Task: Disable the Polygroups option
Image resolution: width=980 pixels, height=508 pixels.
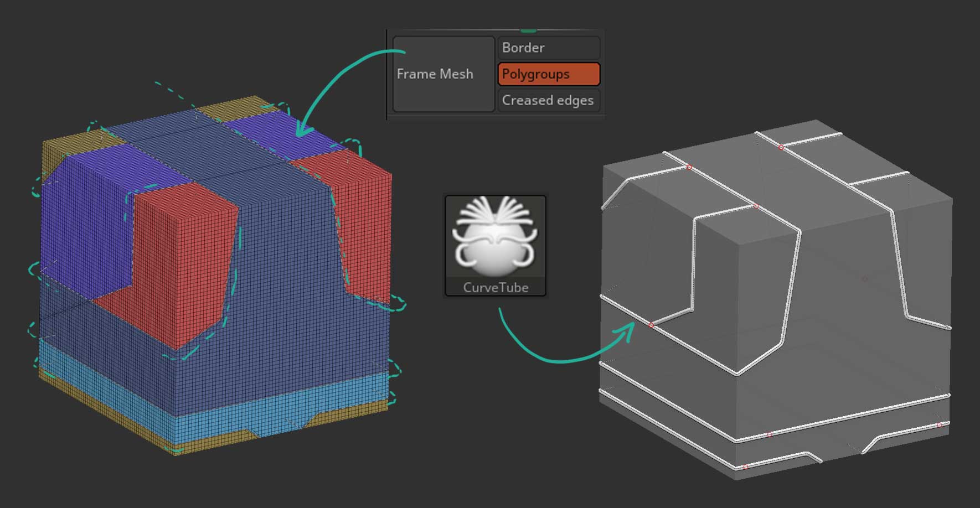Action: pyautogui.click(x=549, y=74)
